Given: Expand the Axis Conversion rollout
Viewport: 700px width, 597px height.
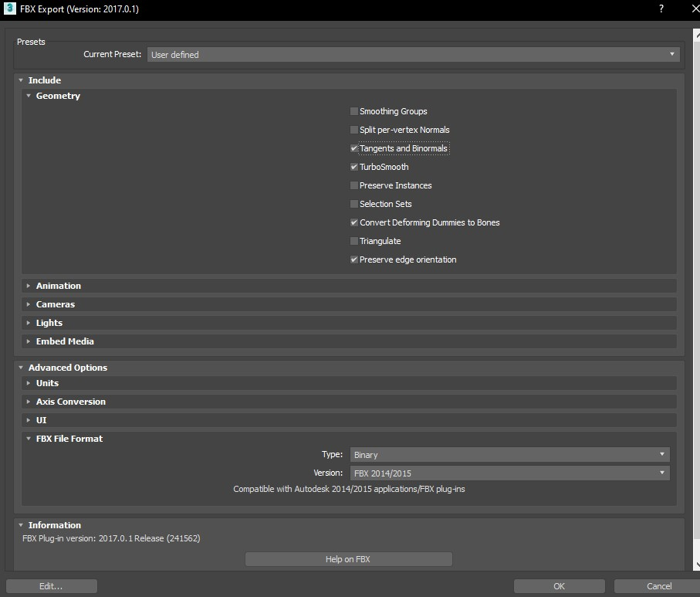Looking at the screenshot, I should [70, 402].
